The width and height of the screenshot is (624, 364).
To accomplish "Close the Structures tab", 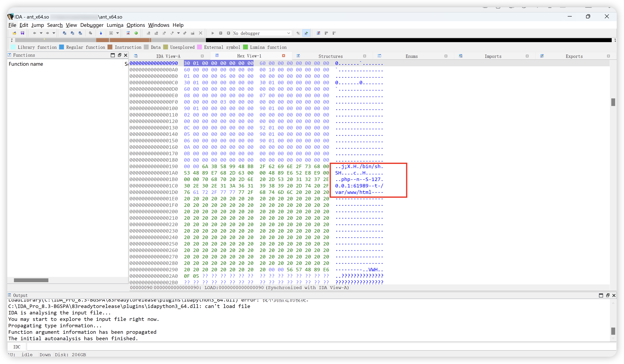I will (364, 56).
